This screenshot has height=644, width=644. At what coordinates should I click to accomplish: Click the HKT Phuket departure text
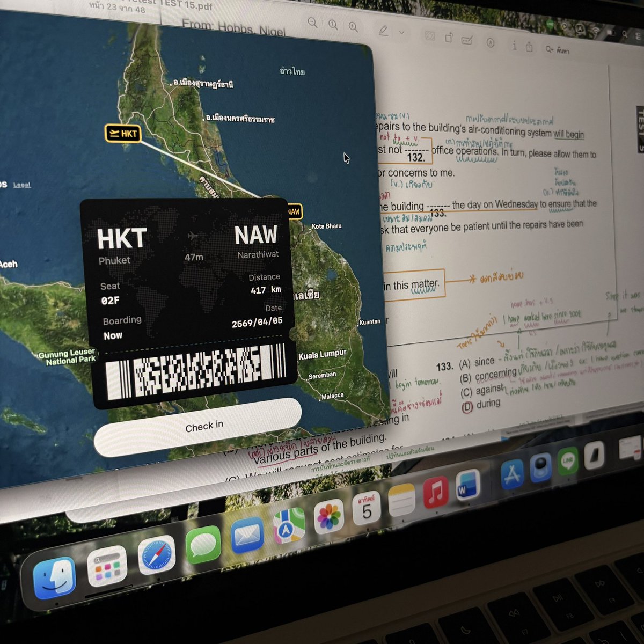(121, 246)
